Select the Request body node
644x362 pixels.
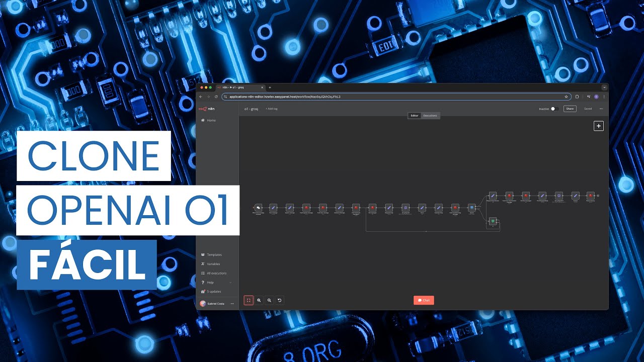tap(389, 207)
